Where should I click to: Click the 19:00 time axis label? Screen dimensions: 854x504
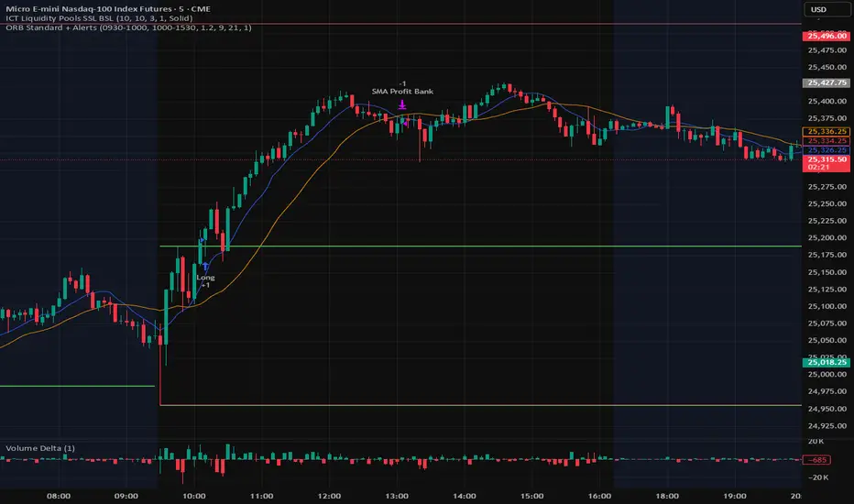[735, 496]
